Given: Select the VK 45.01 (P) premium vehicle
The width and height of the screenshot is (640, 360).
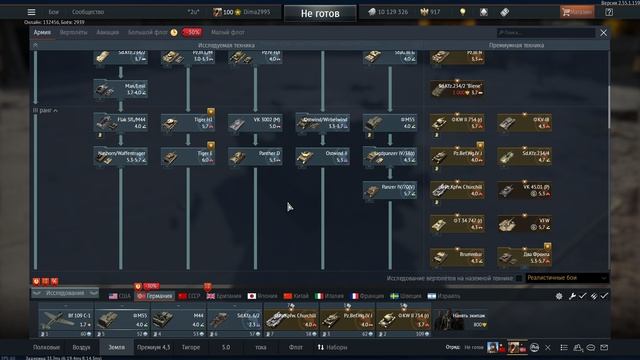Looking at the screenshot, I should 524,190.
